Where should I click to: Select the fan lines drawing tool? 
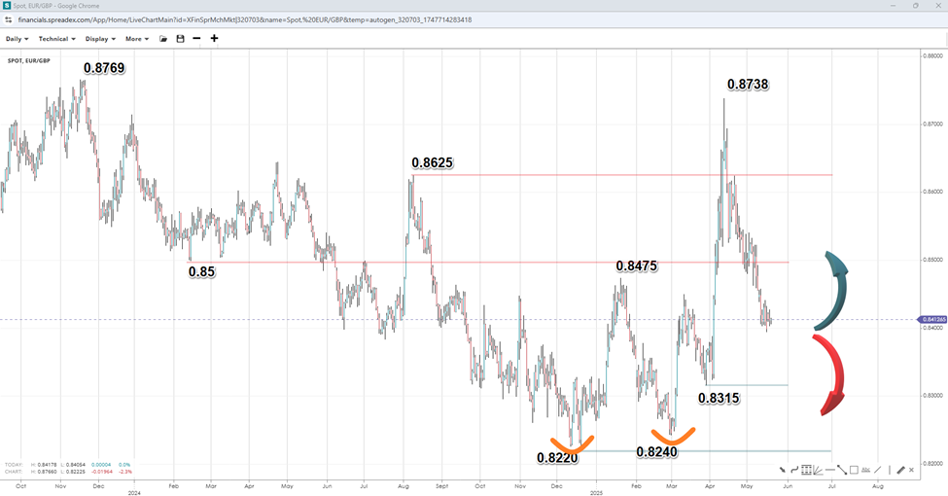[818, 470]
